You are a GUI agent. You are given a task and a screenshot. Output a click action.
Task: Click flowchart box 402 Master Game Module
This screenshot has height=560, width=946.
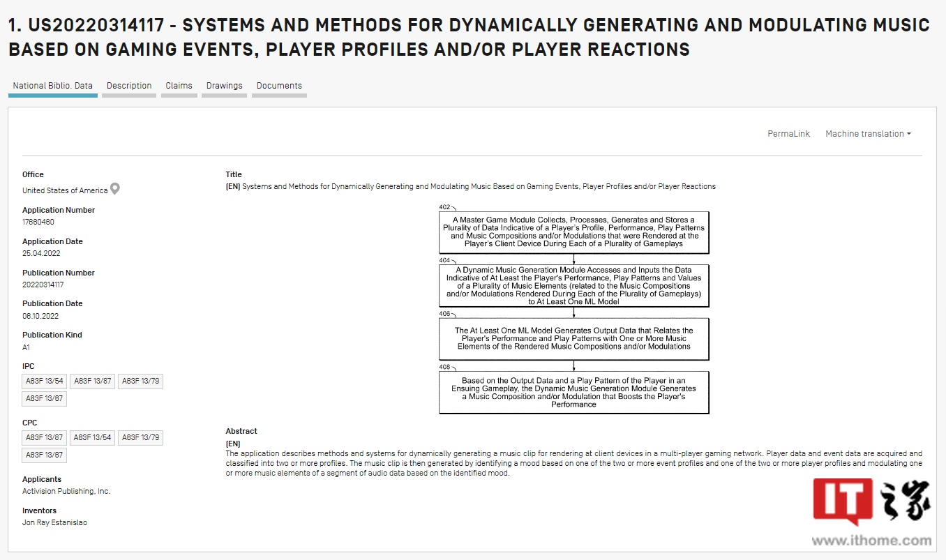tap(573, 232)
